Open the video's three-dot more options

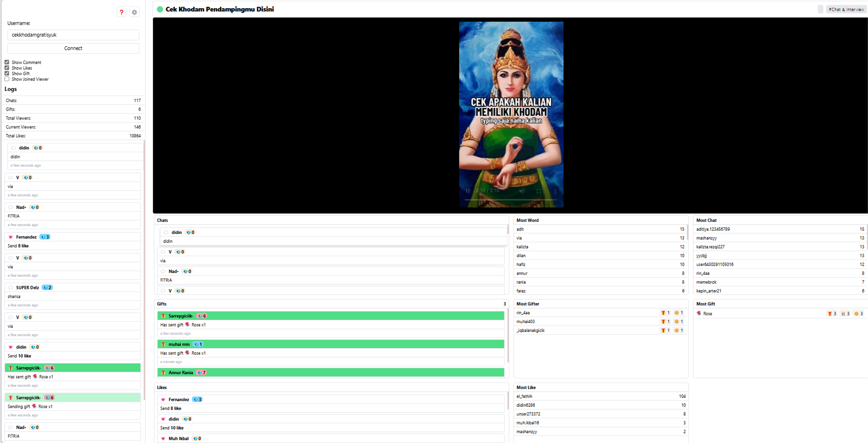tap(555, 191)
